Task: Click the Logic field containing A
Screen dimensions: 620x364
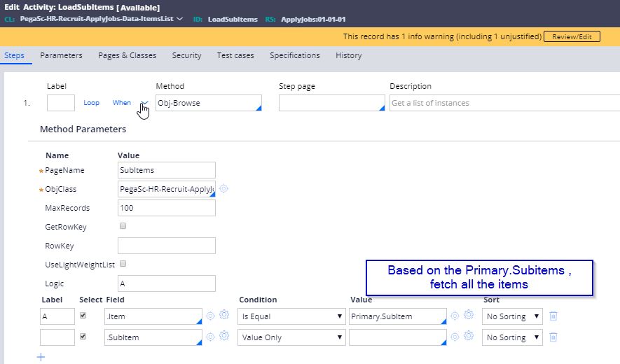Action: [x=167, y=283]
